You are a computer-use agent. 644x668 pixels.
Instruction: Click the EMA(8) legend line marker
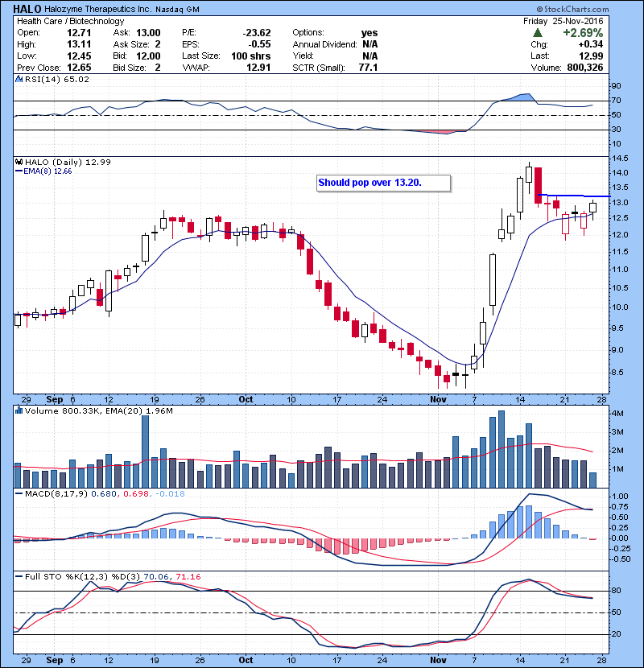pyautogui.click(x=19, y=171)
